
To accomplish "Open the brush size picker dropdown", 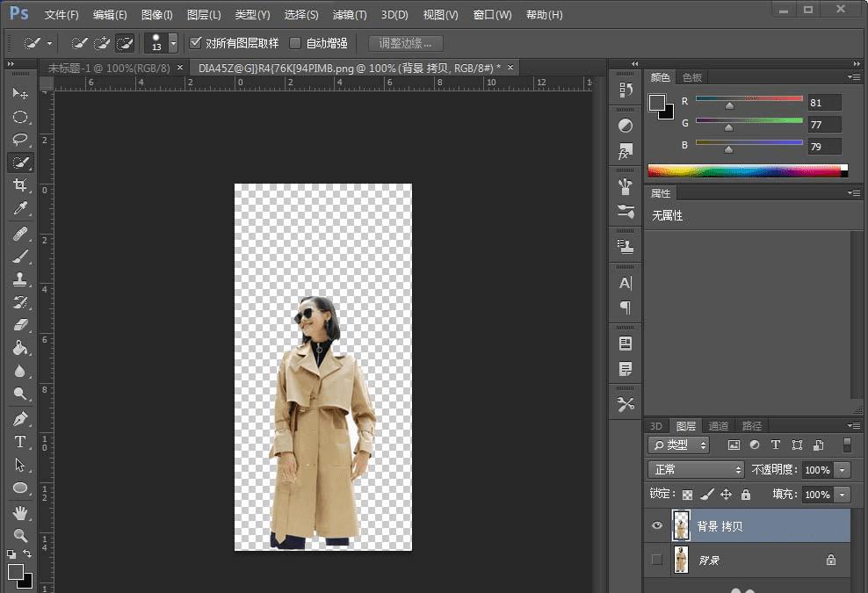I will coord(172,43).
